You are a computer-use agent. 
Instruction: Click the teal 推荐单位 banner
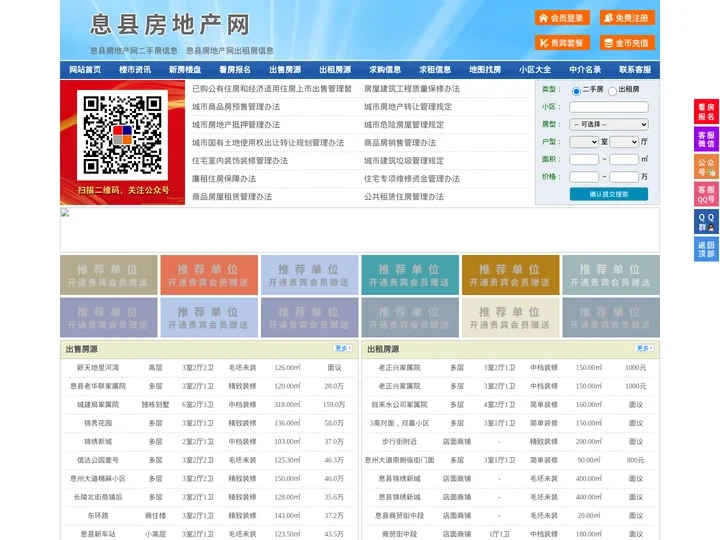point(410,275)
